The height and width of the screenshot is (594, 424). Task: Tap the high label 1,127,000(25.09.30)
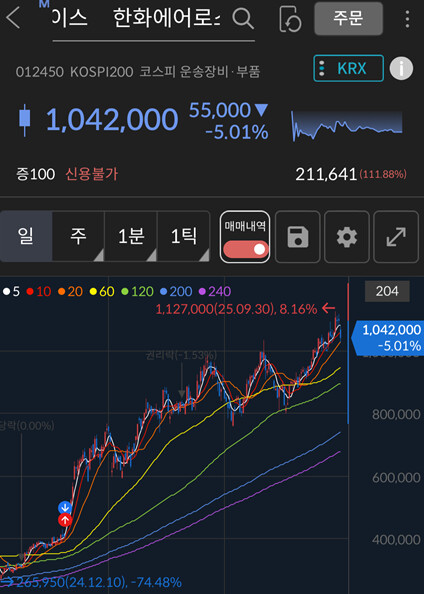215,309
